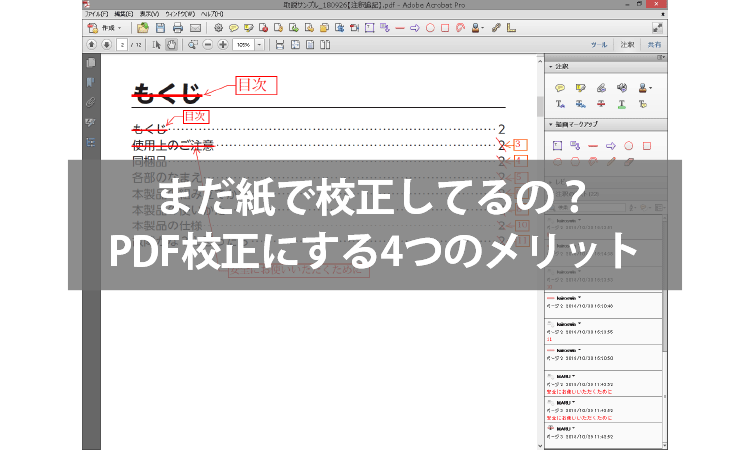
Task: Open the bookmarks panel in the sidebar
Action: tap(90, 83)
